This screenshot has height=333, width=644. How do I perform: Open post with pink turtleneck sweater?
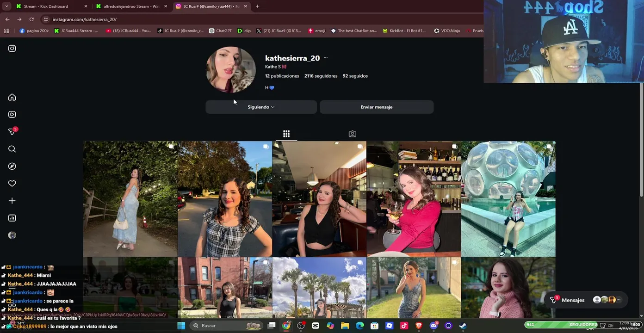pyautogui.click(x=508, y=288)
